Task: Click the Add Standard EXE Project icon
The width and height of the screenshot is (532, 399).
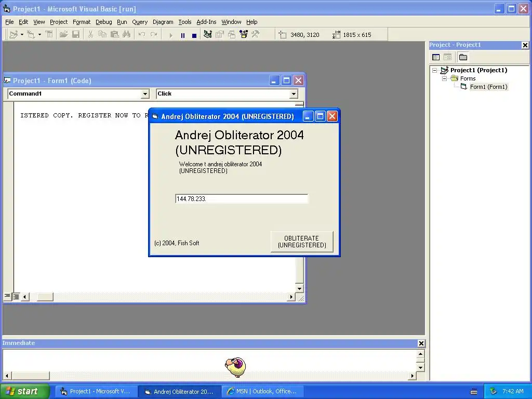Action: tap(14, 35)
